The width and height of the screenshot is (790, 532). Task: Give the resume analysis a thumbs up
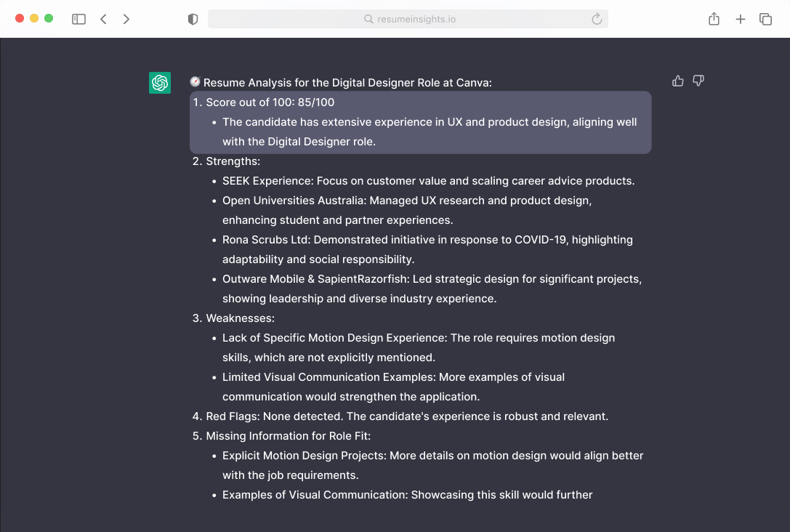678,81
